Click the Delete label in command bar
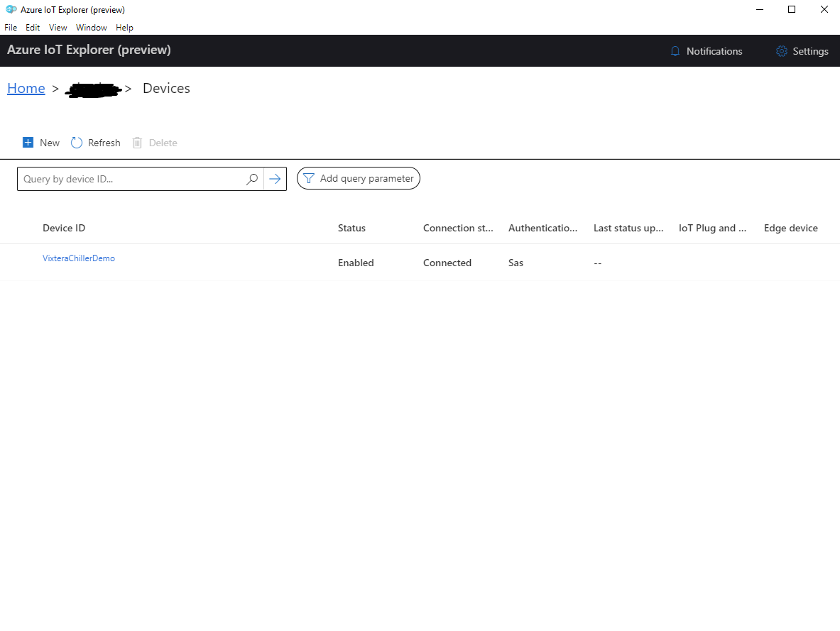840x631 pixels. pos(163,143)
